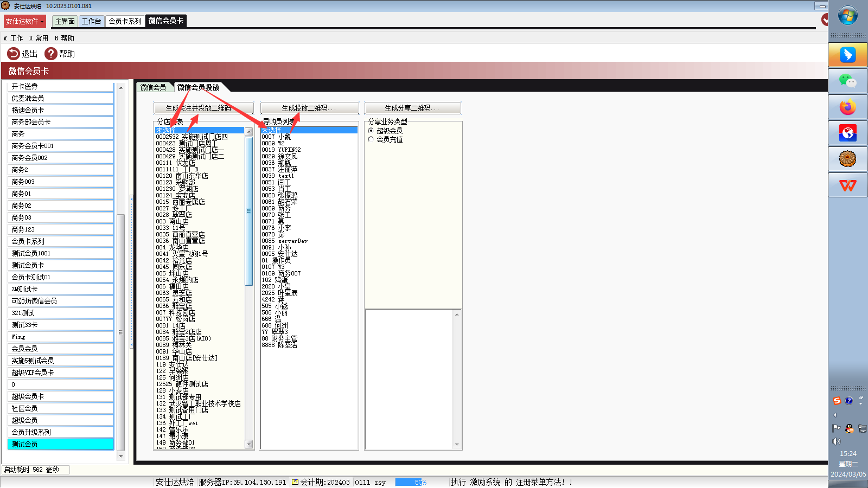Click the clock showing 15:24

point(848,454)
